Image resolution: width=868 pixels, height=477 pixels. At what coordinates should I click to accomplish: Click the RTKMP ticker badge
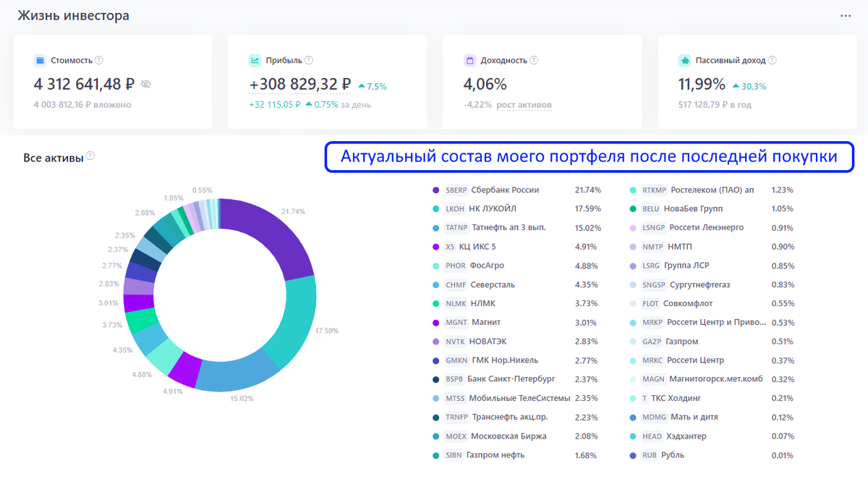click(655, 190)
